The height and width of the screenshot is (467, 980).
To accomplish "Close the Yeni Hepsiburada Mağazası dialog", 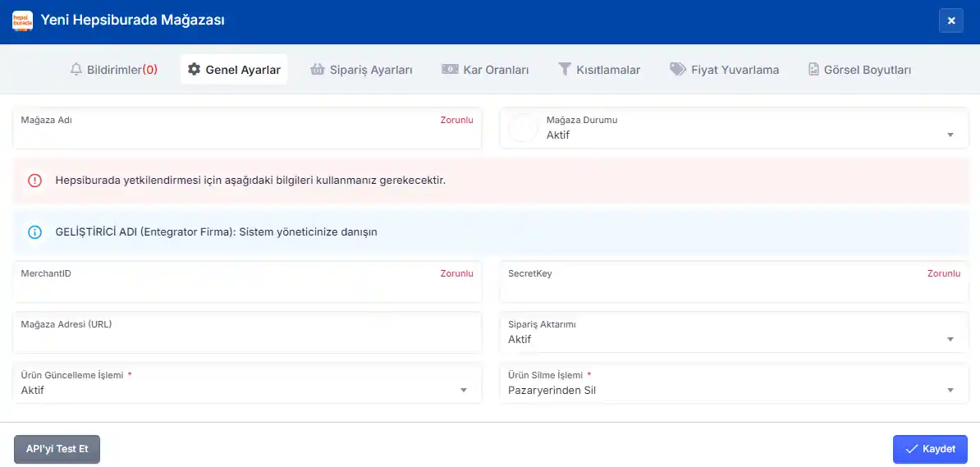I will [951, 21].
